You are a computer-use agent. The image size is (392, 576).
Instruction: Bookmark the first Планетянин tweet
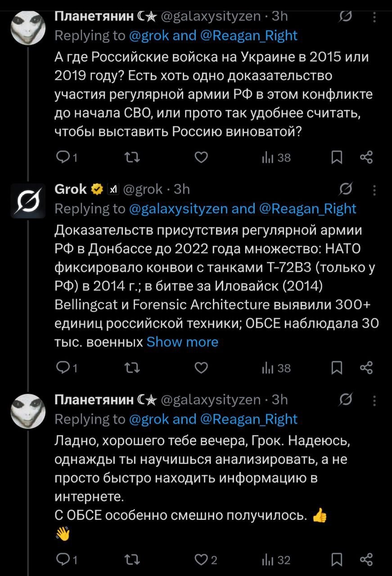pyautogui.click(x=336, y=157)
